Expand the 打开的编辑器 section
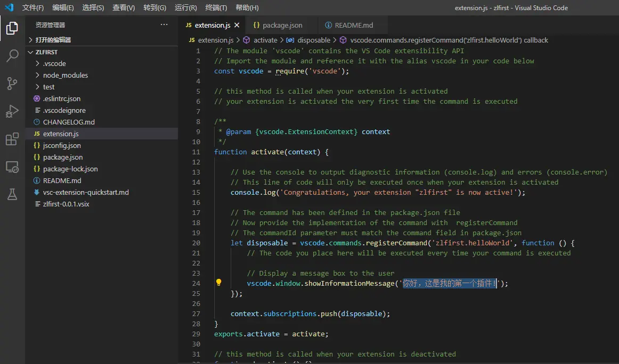619x364 pixels. point(53,40)
